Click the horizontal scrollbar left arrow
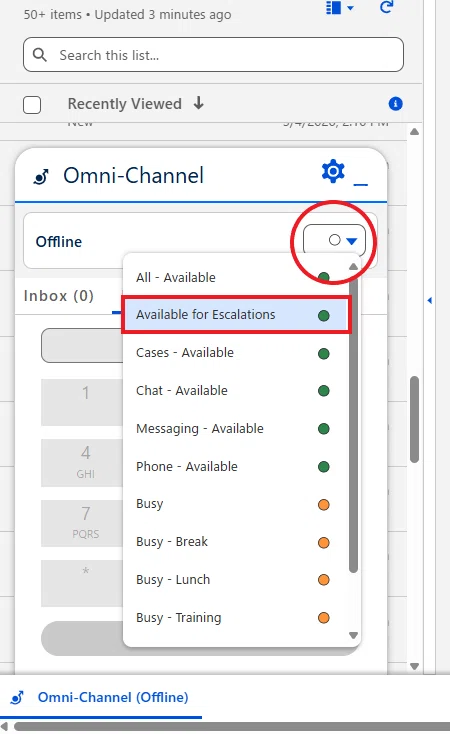Screen dimensions: 450x734 point(5,727)
